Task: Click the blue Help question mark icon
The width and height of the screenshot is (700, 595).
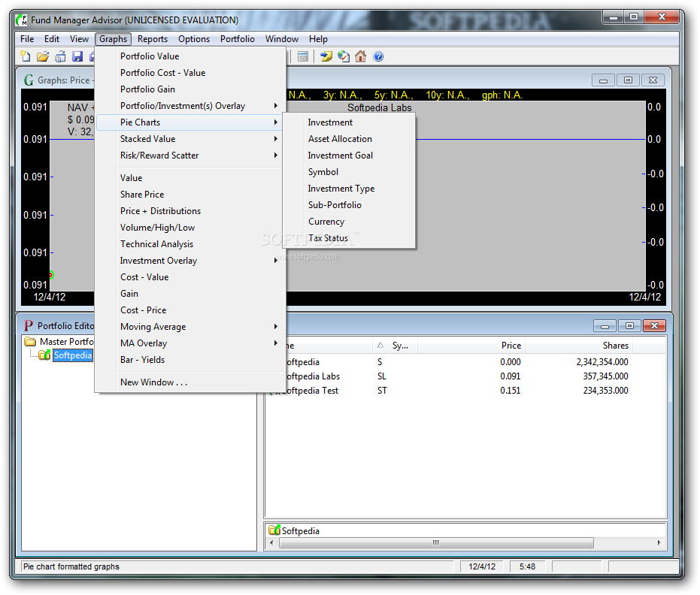Action: point(378,56)
